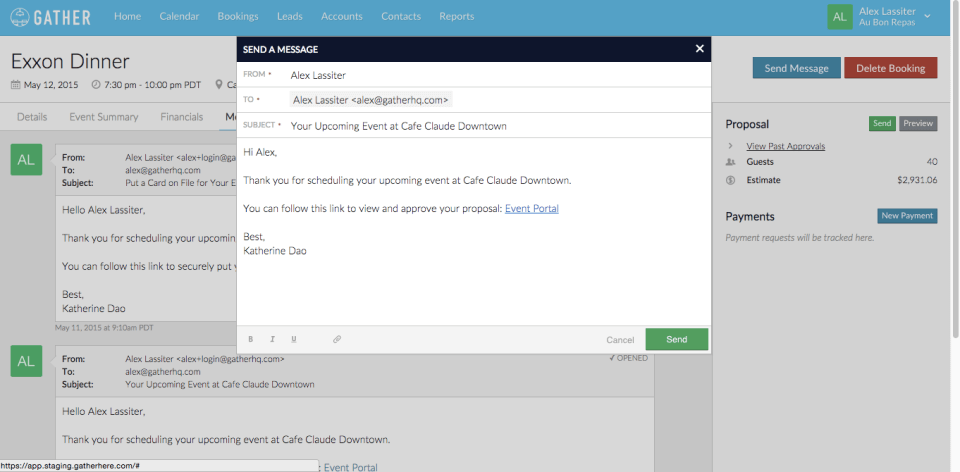
Task: Click the Gather logo in header
Action: pos(51,17)
